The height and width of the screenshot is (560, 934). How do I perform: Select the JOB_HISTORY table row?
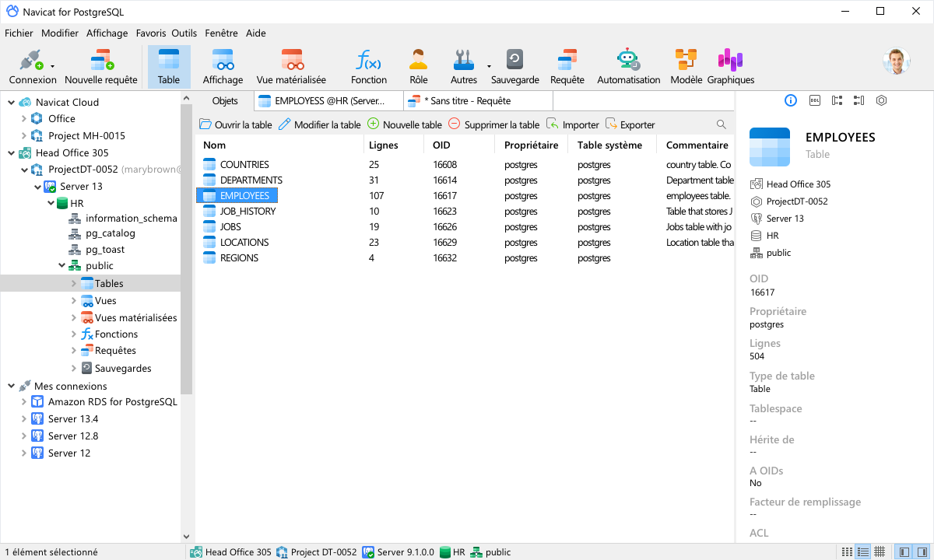(464, 212)
